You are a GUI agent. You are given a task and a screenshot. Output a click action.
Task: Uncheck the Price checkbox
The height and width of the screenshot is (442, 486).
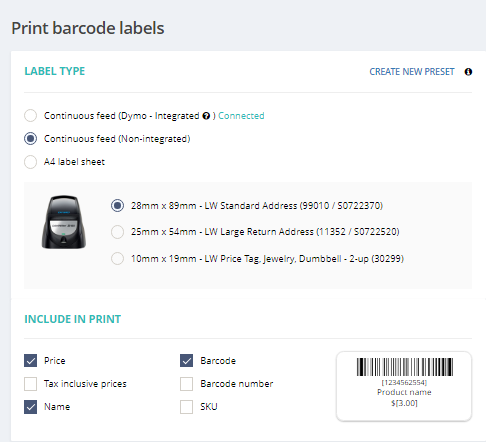30,361
